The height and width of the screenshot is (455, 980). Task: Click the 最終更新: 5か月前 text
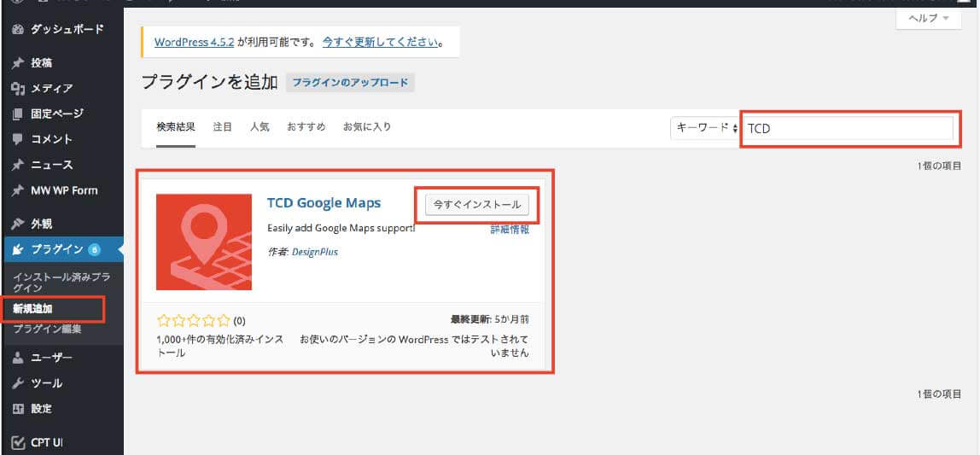tap(490, 319)
